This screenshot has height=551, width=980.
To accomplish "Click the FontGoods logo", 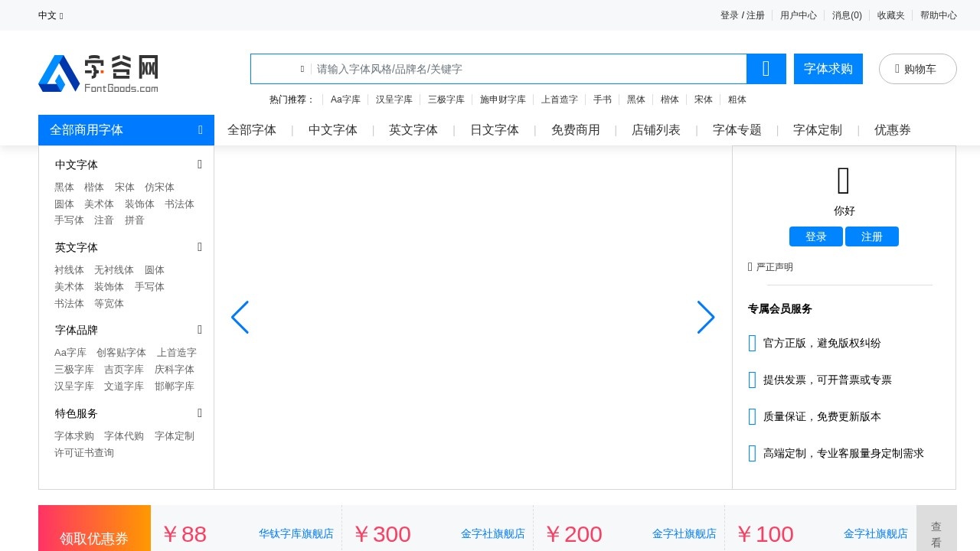I will (x=98, y=73).
